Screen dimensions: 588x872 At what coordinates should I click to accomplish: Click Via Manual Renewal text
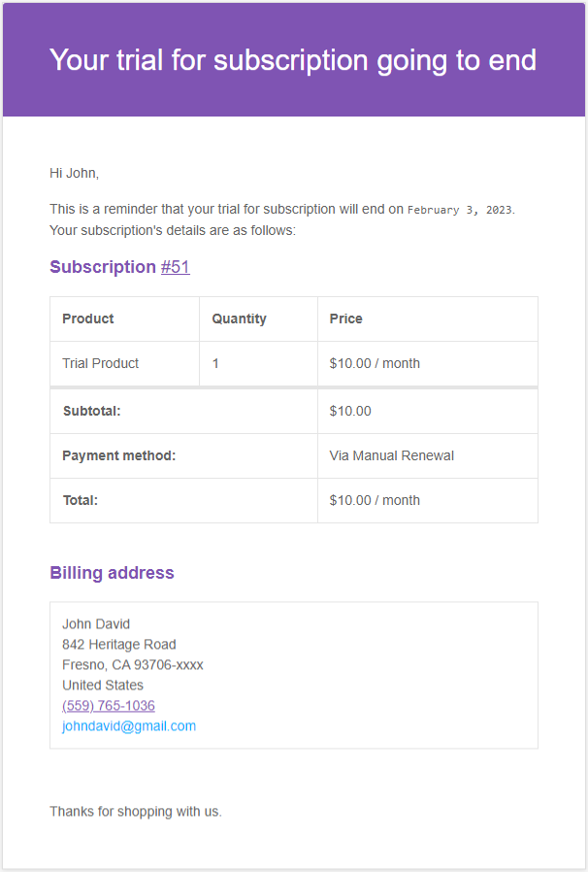click(392, 455)
